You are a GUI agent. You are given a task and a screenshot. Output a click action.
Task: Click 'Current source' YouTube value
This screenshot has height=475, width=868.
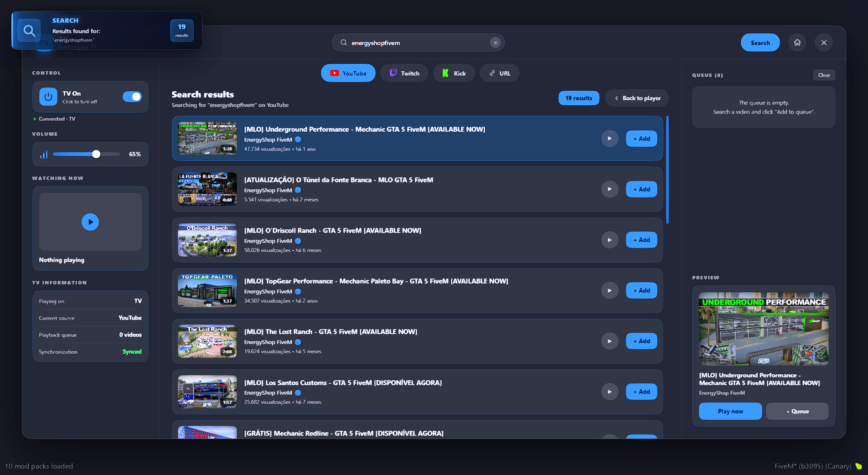click(x=130, y=318)
